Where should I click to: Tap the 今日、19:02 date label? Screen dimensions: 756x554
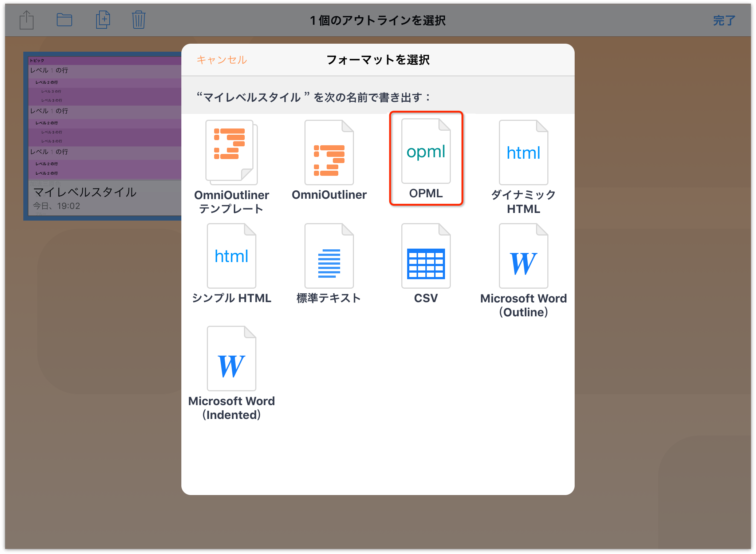[56, 206]
